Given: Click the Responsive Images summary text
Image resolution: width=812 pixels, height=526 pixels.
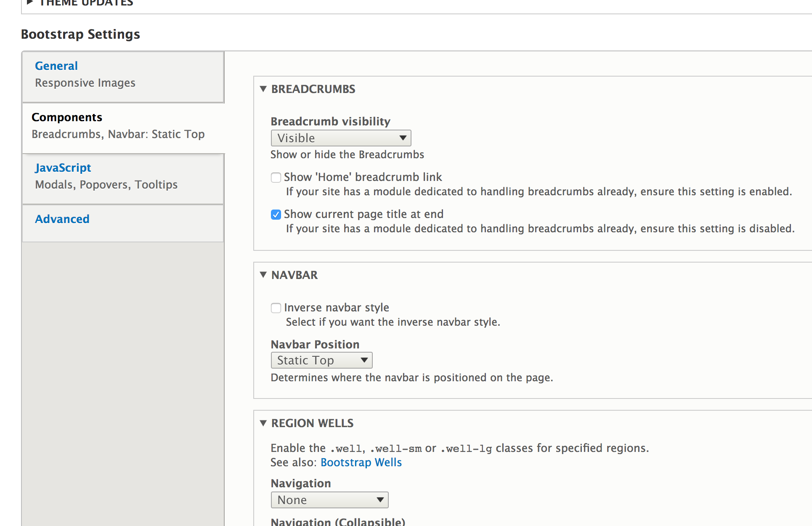Looking at the screenshot, I should [85, 82].
